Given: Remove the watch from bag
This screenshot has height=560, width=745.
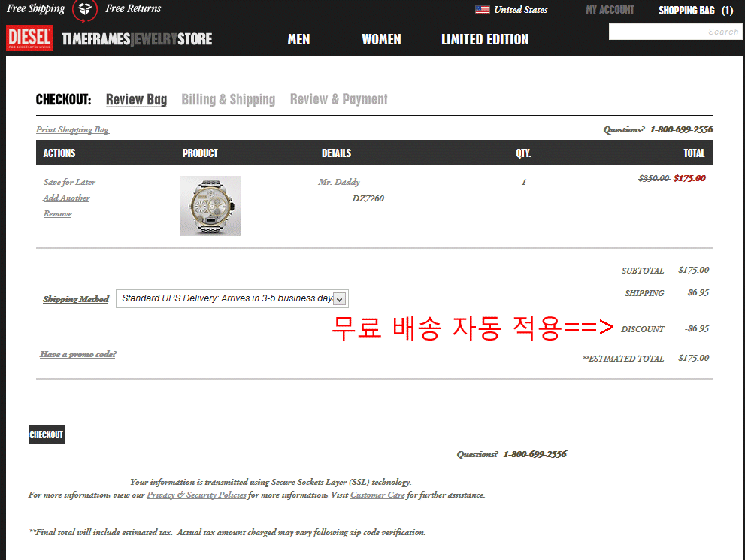Looking at the screenshot, I should click(x=57, y=213).
